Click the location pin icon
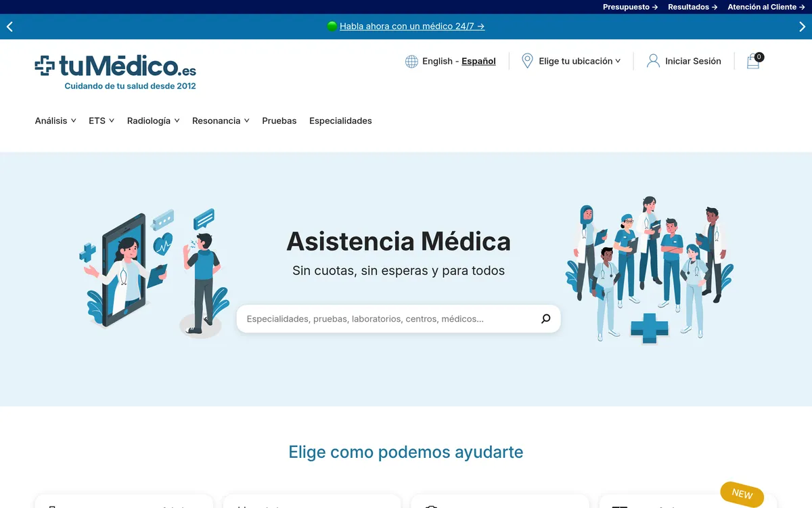The width and height of the screenshot is (812, 508). 526,61
